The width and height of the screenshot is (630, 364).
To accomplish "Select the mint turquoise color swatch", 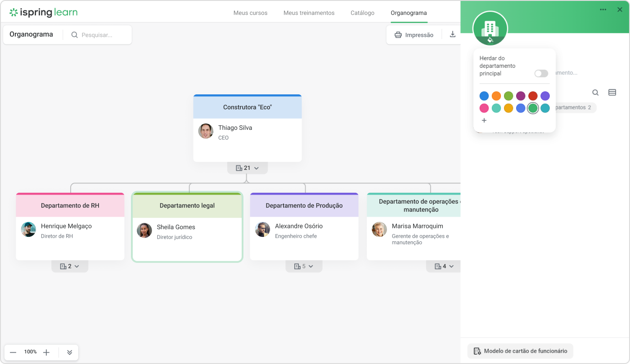I will click(x=496, y=108).
